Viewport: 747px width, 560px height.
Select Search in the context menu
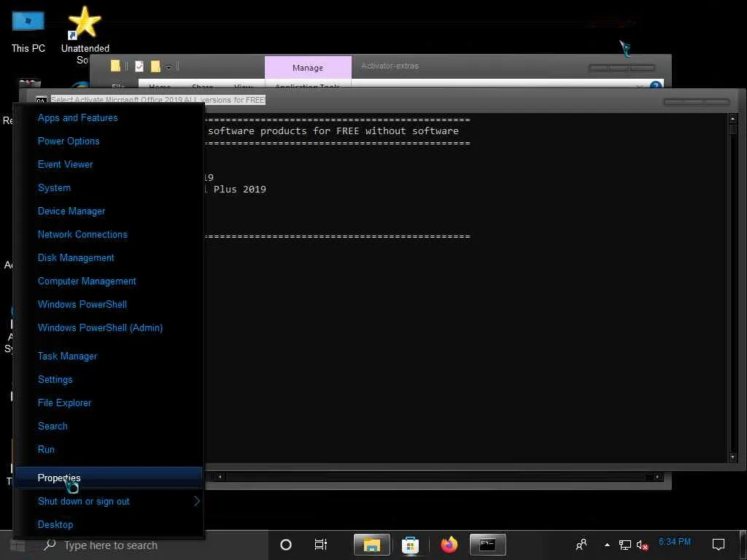point(53,426)
